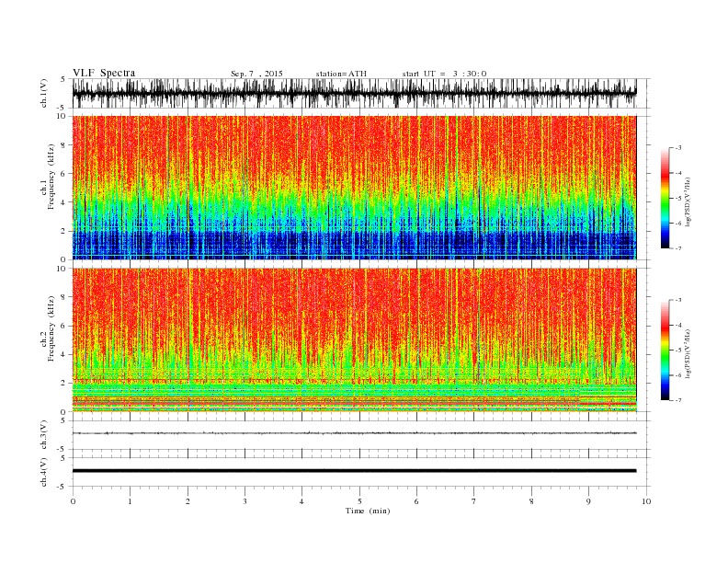Click the ch.1 frequency tick label "8"
This screenshot has width=728, height=563.
point(63,145)
